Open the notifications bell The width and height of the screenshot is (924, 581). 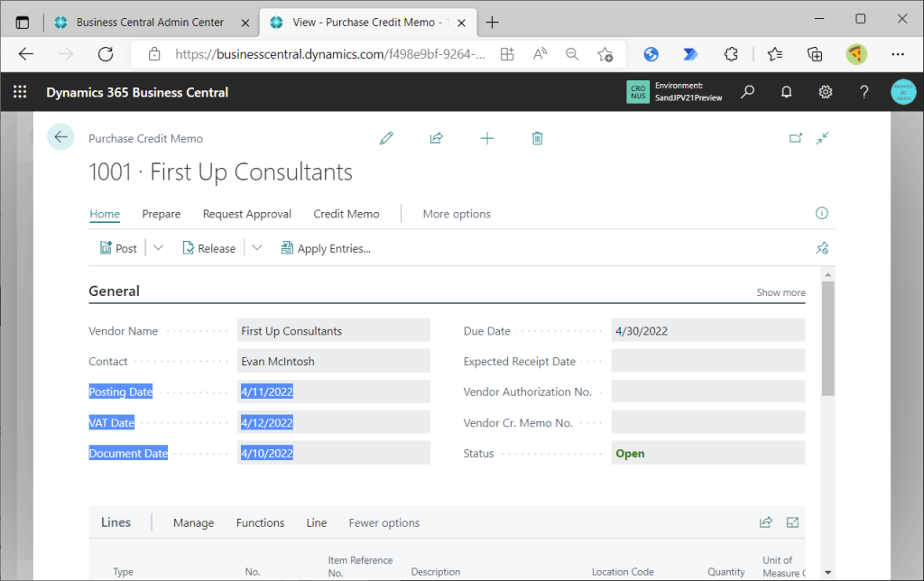(786, 92)
